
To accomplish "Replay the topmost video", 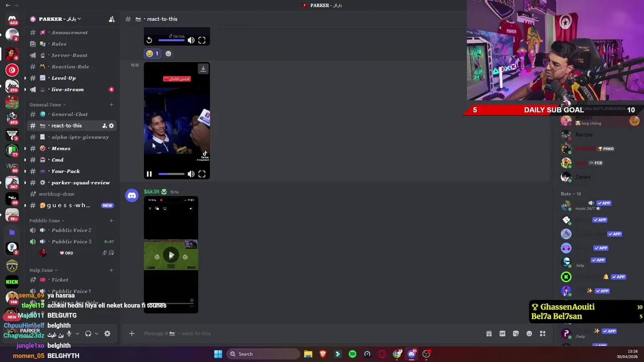I will [149, 40].
